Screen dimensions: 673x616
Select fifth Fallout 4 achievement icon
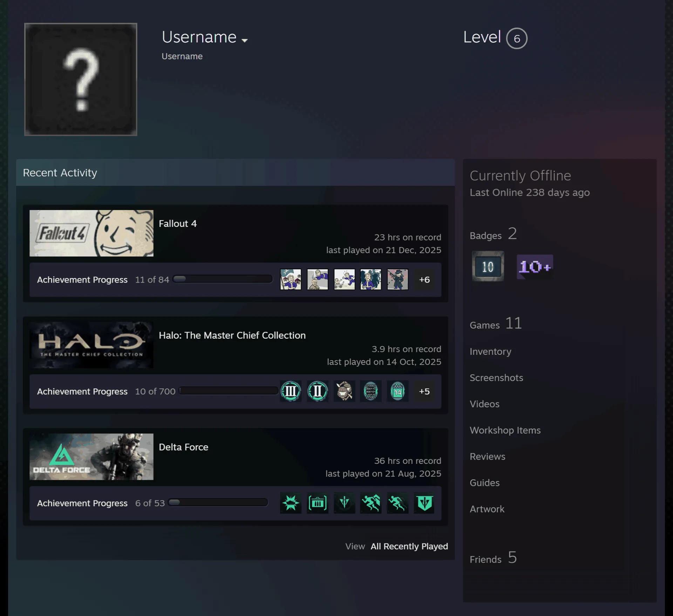(397, 279)
